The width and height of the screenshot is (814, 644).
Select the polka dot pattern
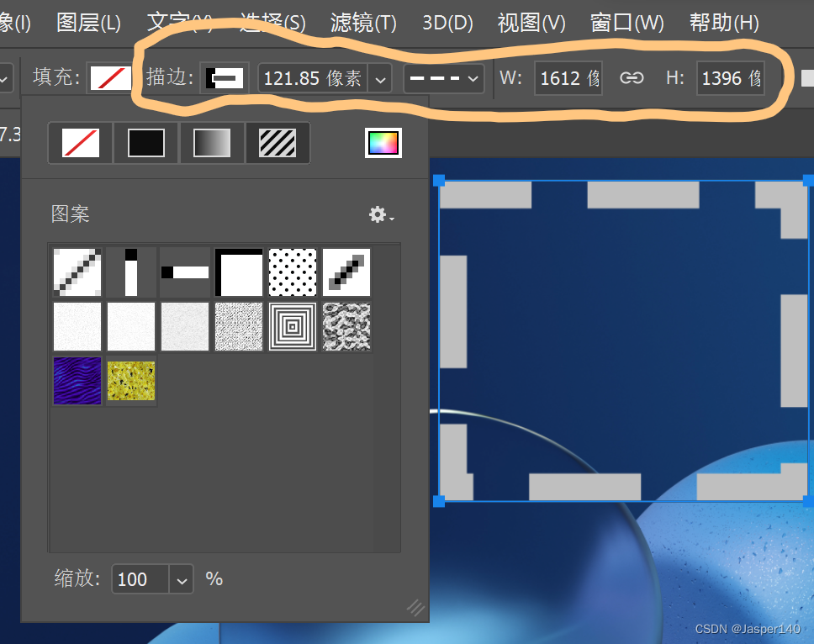(x=293, y=272)
